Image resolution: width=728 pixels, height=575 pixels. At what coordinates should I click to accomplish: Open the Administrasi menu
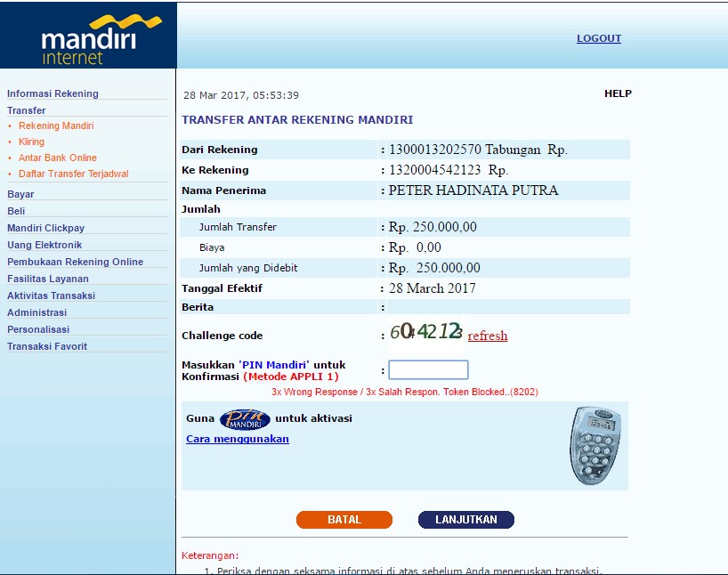coord(37,312)
